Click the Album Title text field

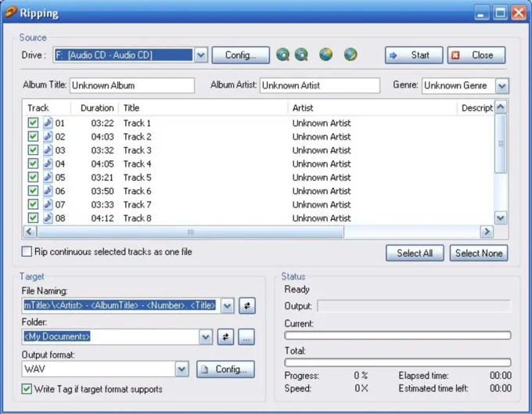click(x=131, y=85)
